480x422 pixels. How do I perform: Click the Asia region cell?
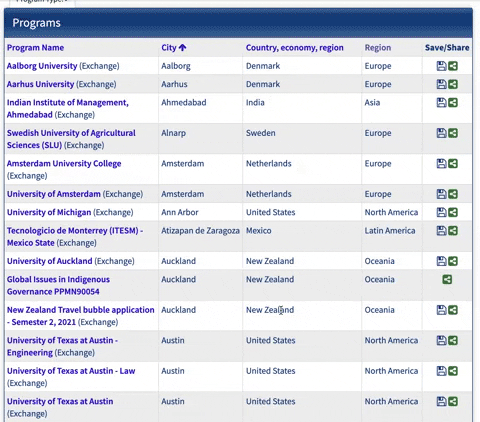(372, 103)
